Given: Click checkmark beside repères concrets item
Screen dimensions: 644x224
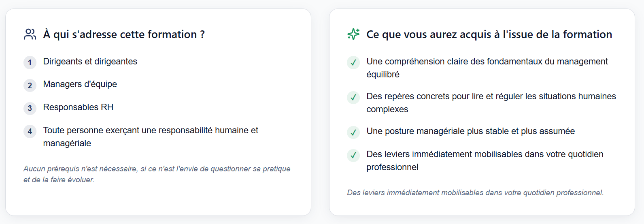Looking at the screenshot, I should pyautogui.click(x=353, y=97).
